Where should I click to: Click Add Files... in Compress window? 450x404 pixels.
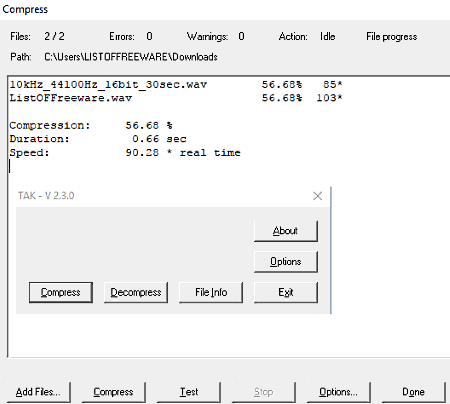coord(38,392)
